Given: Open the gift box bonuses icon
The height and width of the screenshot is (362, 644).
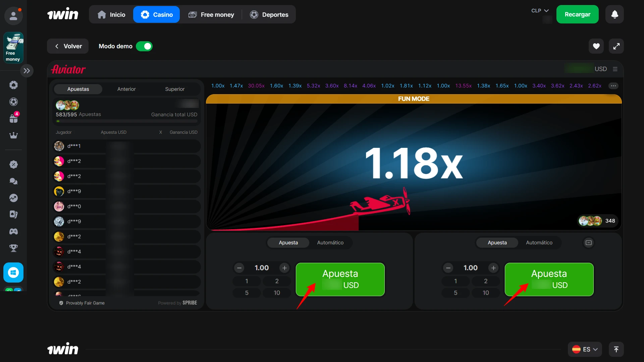Looking at the screenshot, I should (x=13, y=118).
